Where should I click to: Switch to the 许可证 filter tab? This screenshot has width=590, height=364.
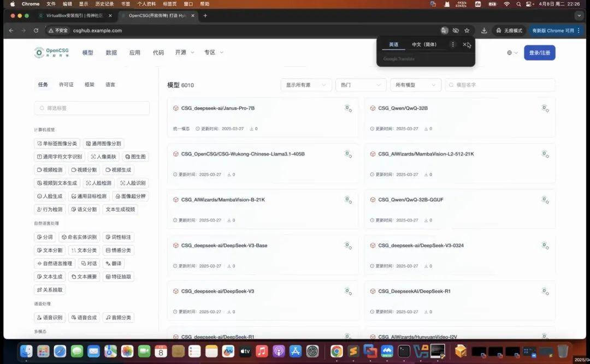(x=67, y=85)
